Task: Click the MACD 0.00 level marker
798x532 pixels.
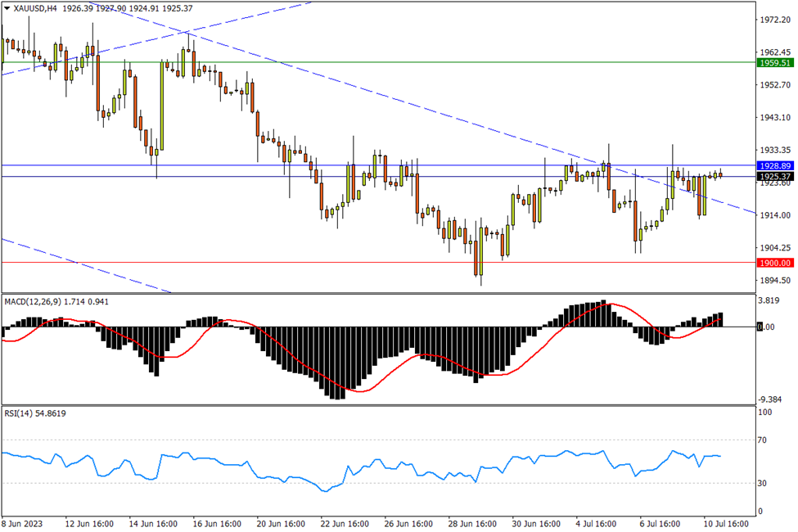Action: 766,327
